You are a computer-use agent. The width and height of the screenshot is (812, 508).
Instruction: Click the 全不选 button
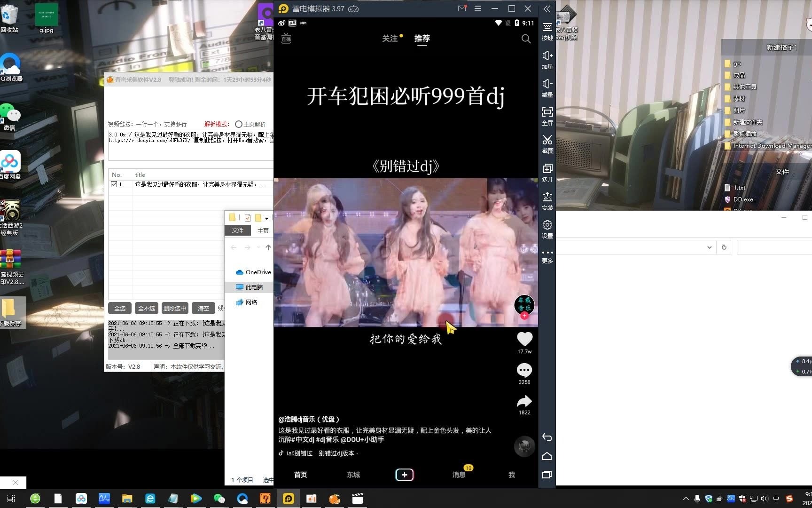point(147,309)
